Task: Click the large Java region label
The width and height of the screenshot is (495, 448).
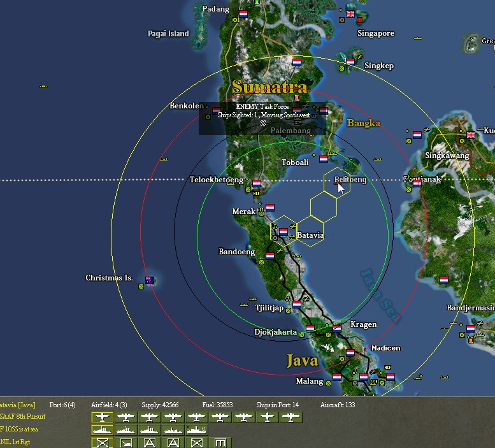Action: click(x=302, y=361)
